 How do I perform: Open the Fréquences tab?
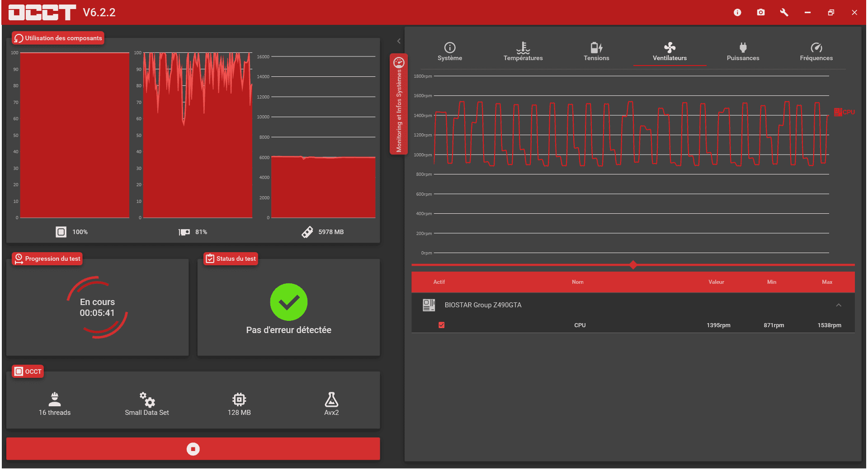(x=816, y=52)
